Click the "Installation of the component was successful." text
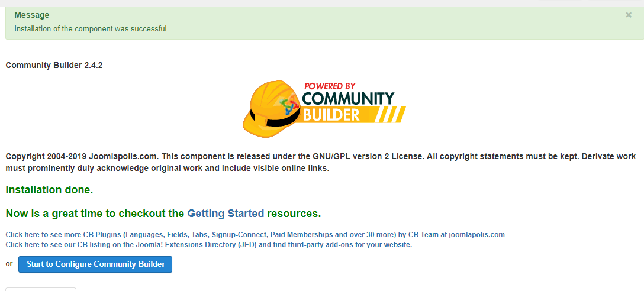Image resolution: width=644 pixels, height=291 pixels. (92, 29)
